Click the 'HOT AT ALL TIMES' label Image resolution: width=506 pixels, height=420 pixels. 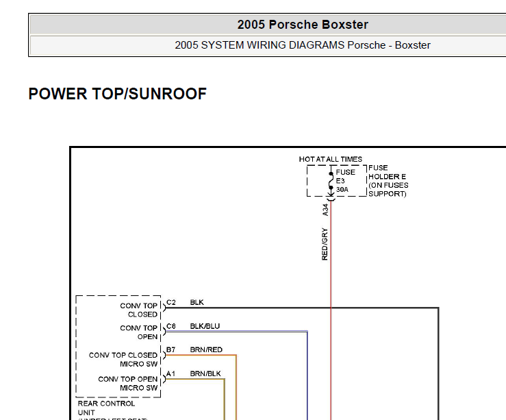click(x=331, y=159)
